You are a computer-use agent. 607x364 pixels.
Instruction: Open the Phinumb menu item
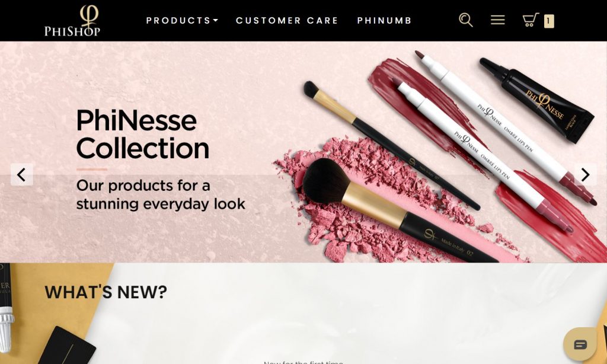(384, 21)
